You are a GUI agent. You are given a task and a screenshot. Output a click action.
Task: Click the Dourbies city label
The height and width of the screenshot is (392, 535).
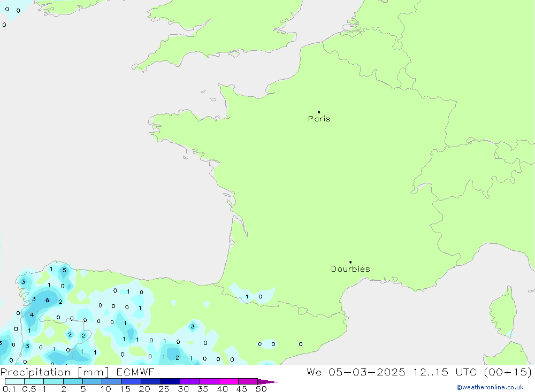[350, 269]
